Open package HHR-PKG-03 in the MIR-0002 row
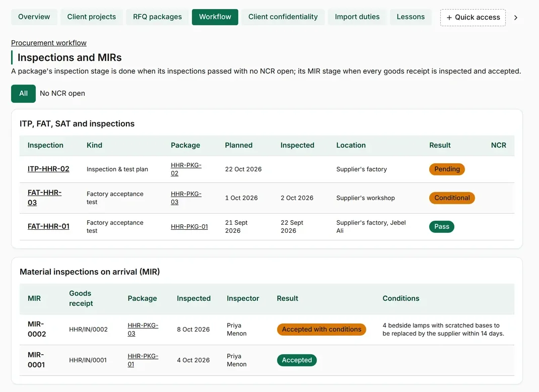The height and width of the screenshot is (392, 539). [143, 330]
